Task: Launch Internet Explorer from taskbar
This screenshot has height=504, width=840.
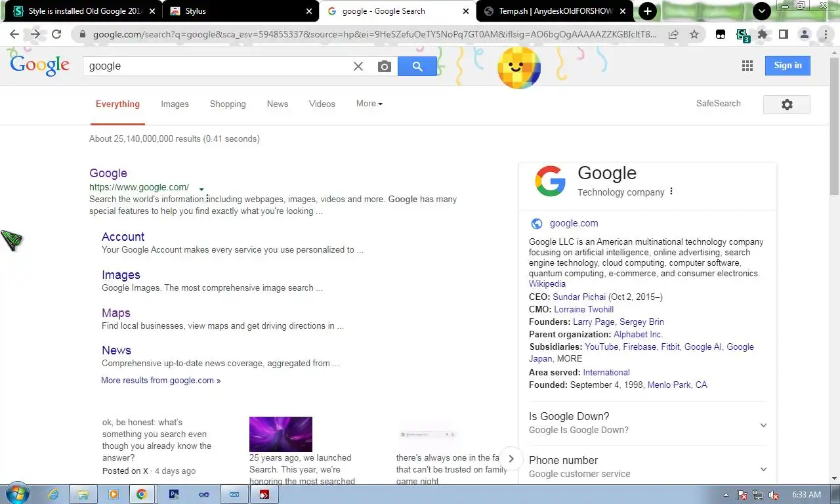Action: coord(54,494)
